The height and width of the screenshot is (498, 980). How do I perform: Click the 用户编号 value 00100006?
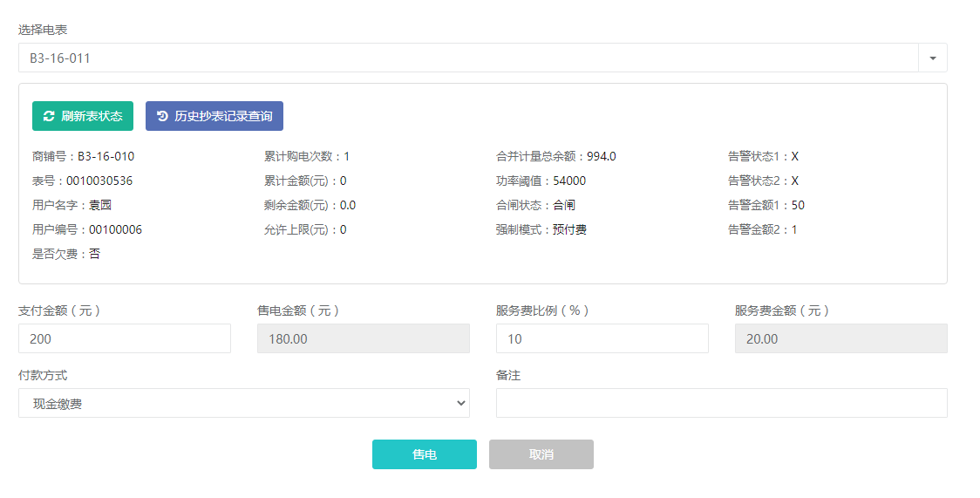pos(116,230)
